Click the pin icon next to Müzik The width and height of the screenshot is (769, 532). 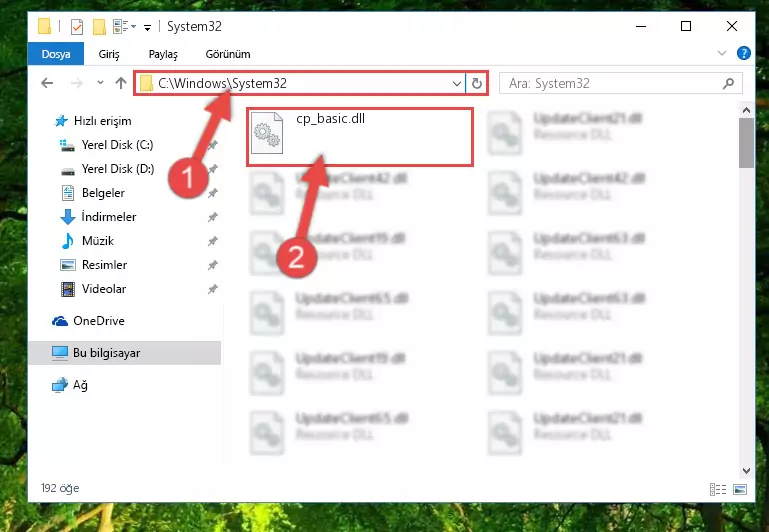tap(212, 241)
